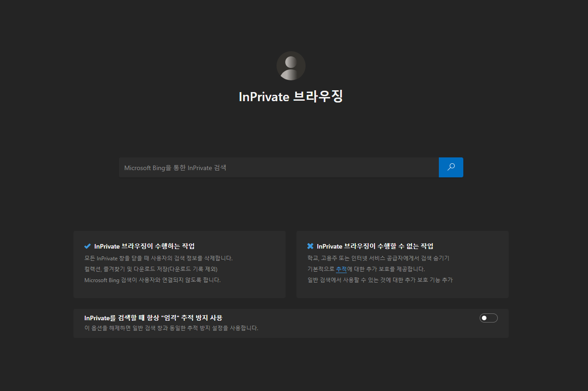Click the heading InPrivate 브라우징이 수행하는 작업
Viewport: 588px width, 391px height.
pos(145,246)
